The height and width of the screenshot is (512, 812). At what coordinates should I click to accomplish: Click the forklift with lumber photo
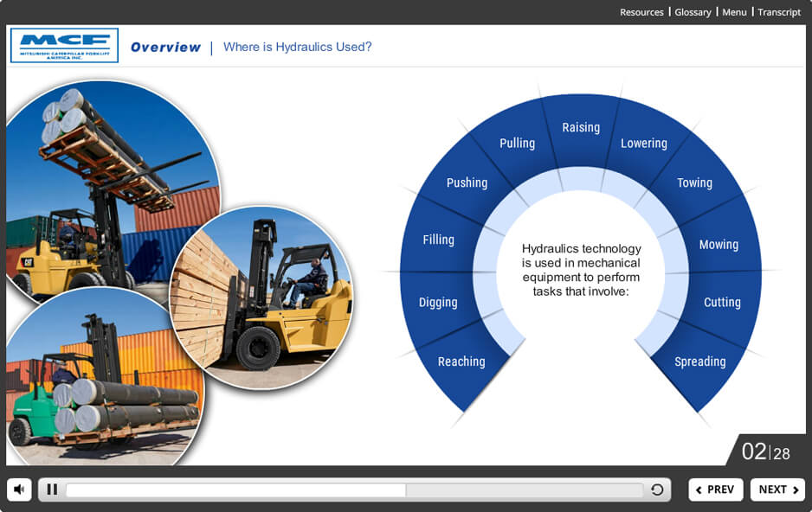click(x=264, y=294)
